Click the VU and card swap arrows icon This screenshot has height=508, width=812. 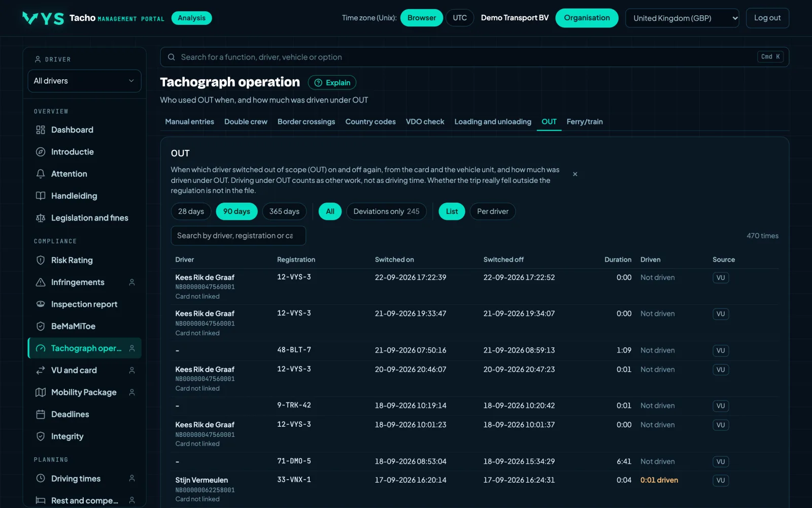pos(41,370)
